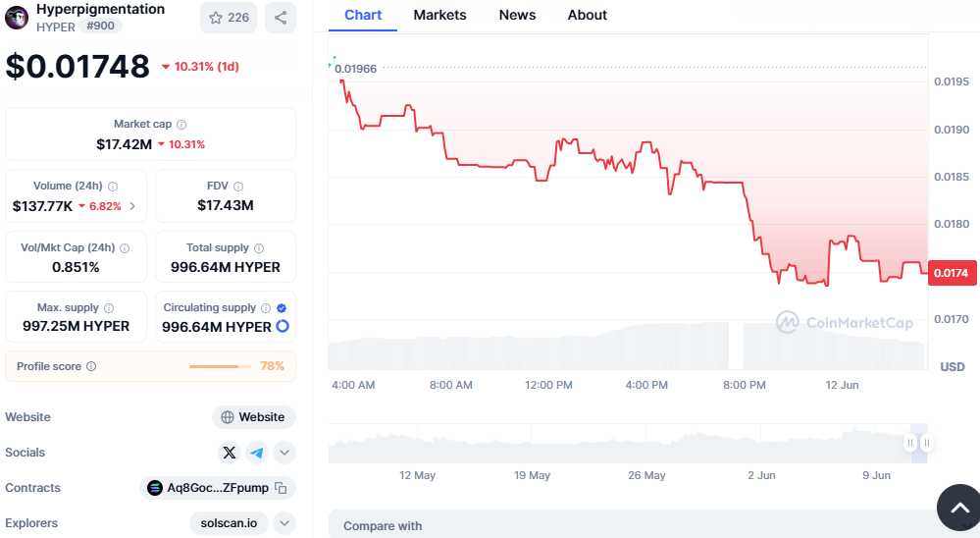Screen dimensions: 980x538
Task: Click the Profile score info icon
Action: 91,366
